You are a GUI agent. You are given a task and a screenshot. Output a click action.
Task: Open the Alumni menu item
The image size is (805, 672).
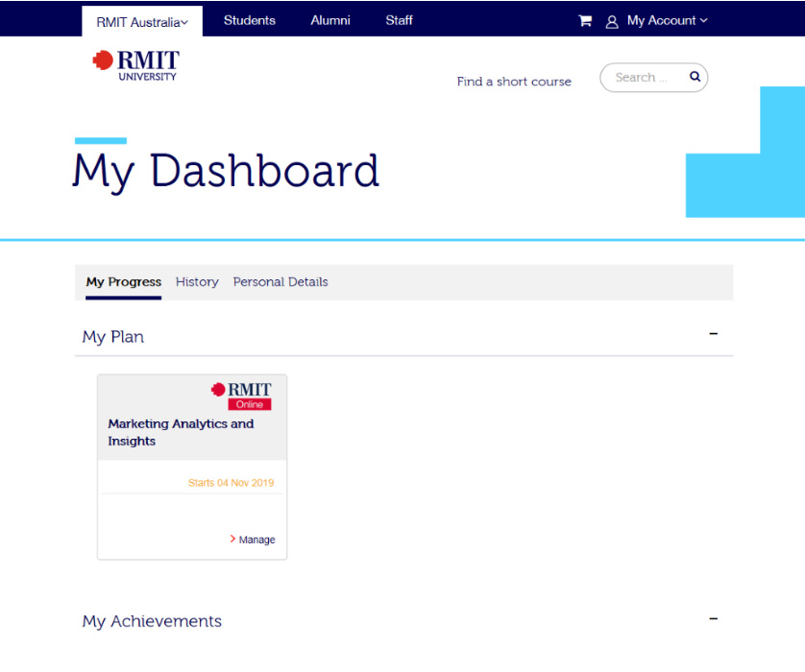(329, 20)
